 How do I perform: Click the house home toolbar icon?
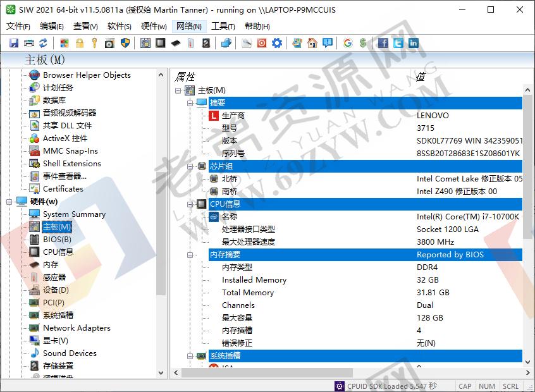coord(312,43)
